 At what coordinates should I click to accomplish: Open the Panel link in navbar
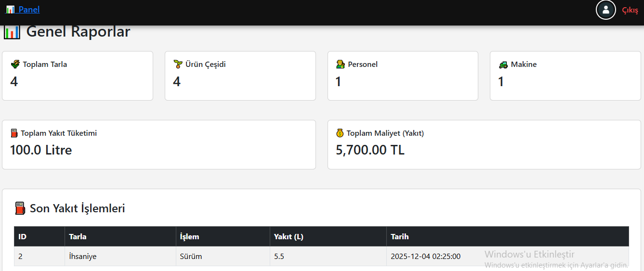click(x=29, y=10)
